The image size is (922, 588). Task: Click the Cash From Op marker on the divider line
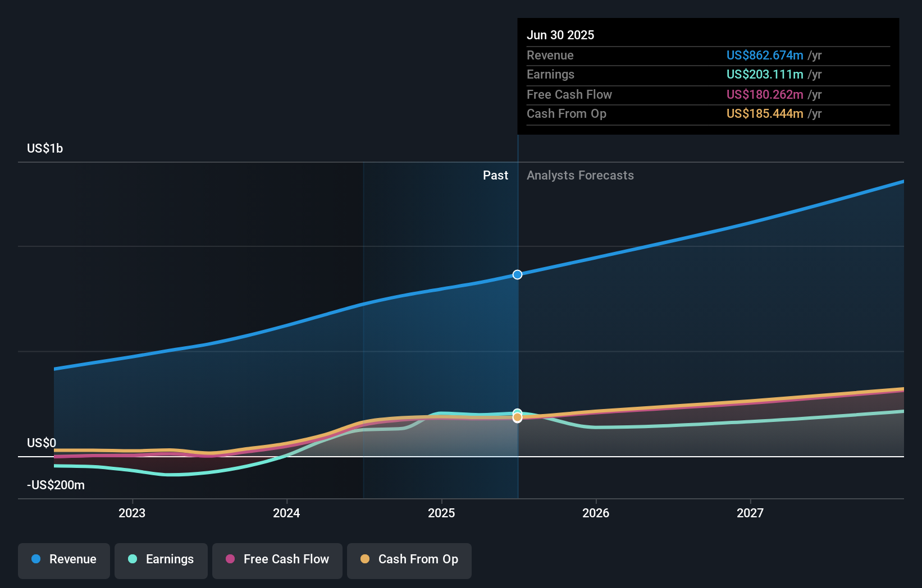(517, 417)
